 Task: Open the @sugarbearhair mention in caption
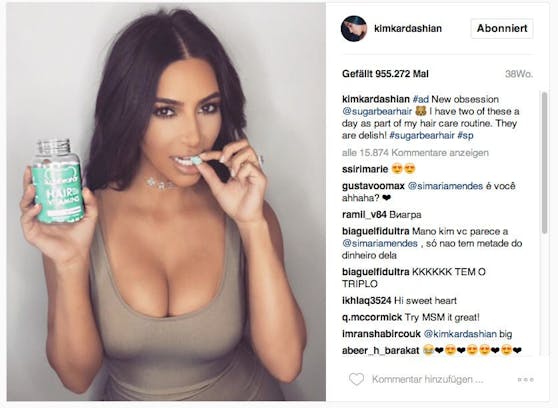[377, 111]
